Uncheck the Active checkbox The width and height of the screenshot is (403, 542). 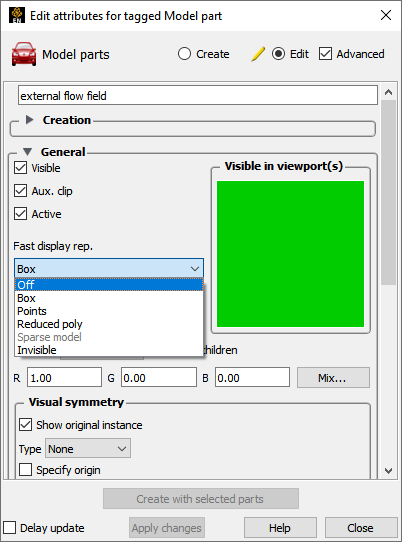pyautogui.click(x=20, y=214)
